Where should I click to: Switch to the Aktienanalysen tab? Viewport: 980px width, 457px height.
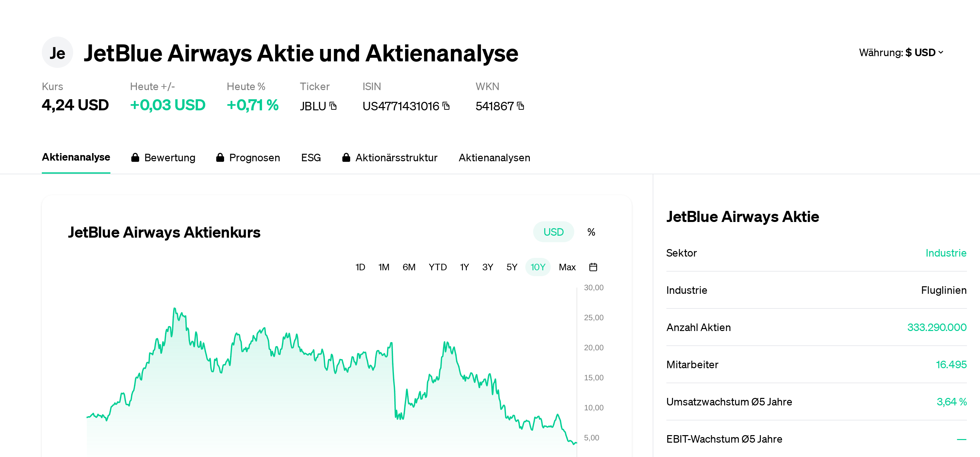(x=494, y=158)
